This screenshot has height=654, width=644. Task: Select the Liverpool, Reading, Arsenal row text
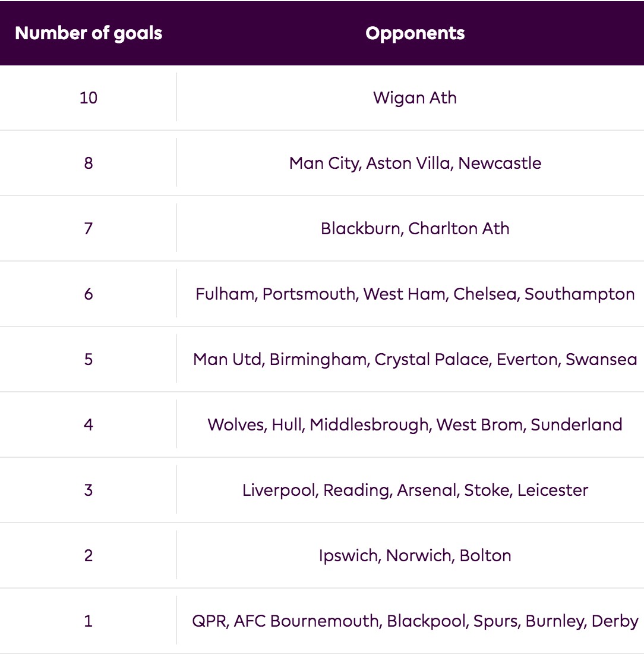415,490
